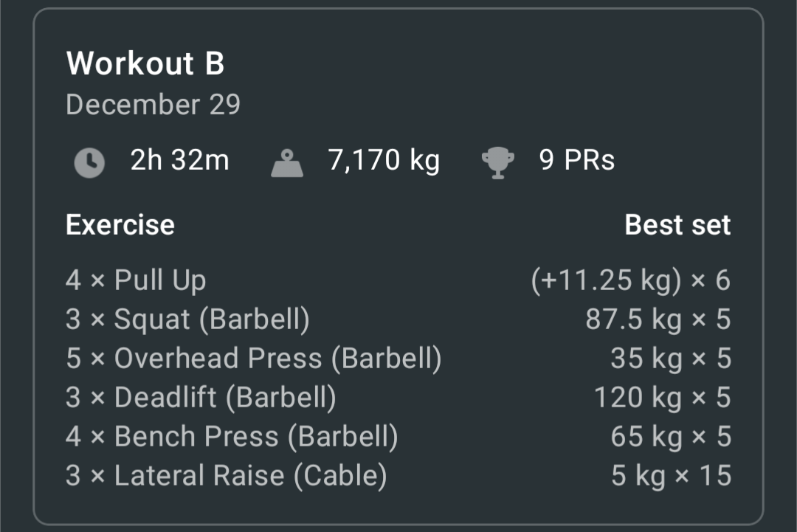Open the Workout B title

(x=145, y=63)
